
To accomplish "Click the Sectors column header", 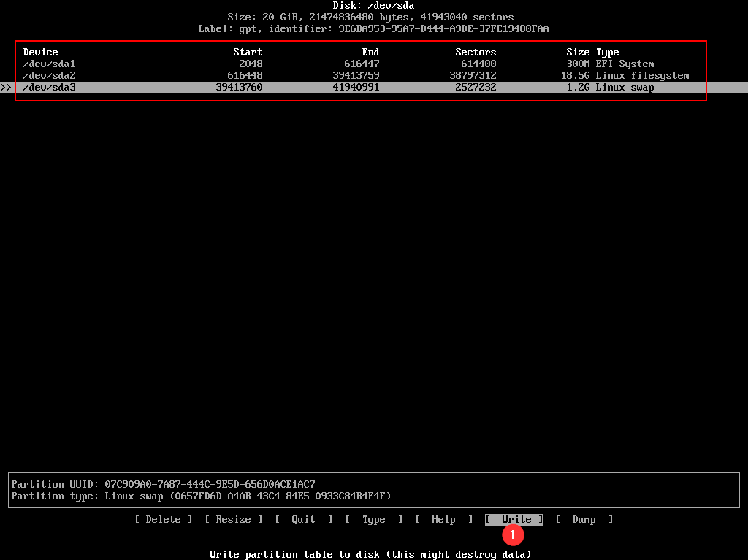I will (x=476, y=52).
